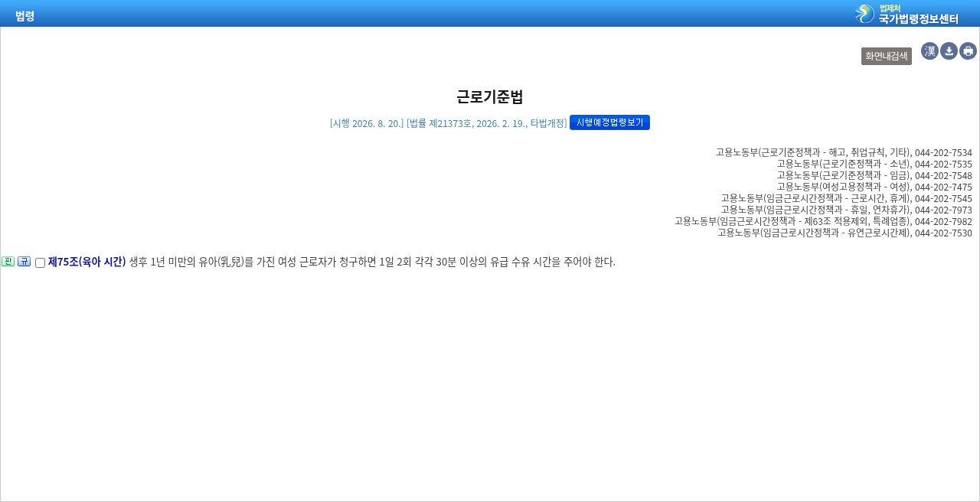980x502 pixels.
Task: Click the article body text about 유급 수유 시간
Action: [x=372, y=262]
